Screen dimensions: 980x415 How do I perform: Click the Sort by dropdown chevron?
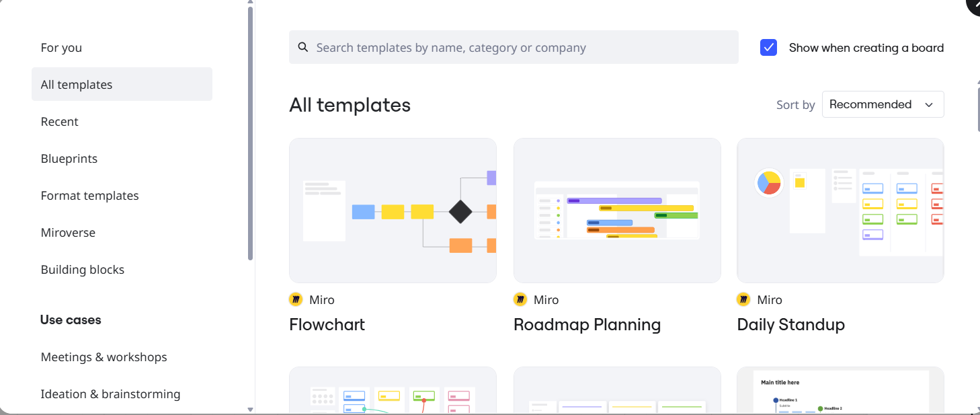[929, 105]
